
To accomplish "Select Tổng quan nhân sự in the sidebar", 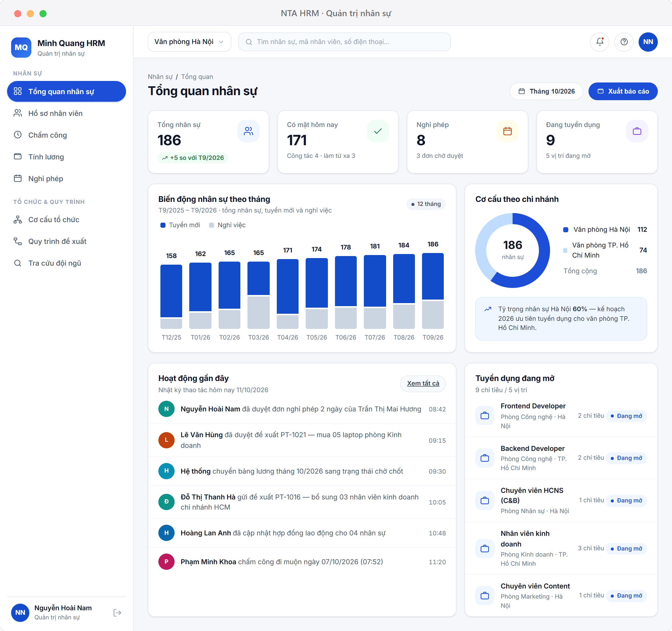I will click(66, 91).
